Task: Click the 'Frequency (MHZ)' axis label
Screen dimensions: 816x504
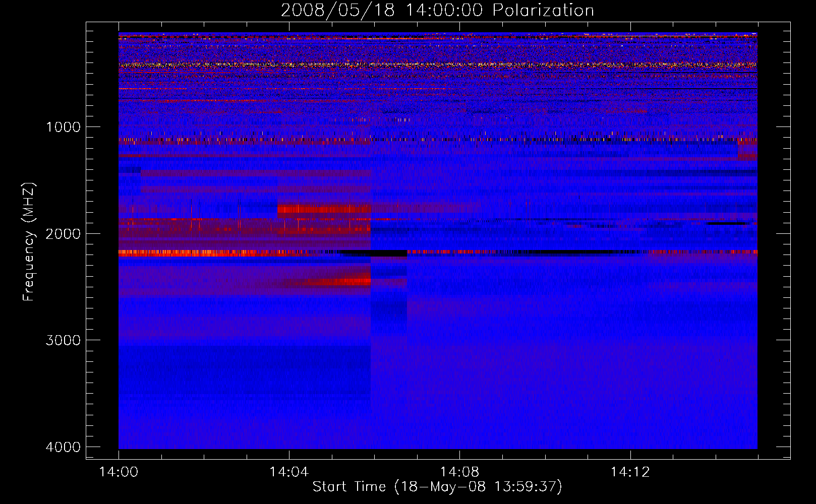Action: 29,242
